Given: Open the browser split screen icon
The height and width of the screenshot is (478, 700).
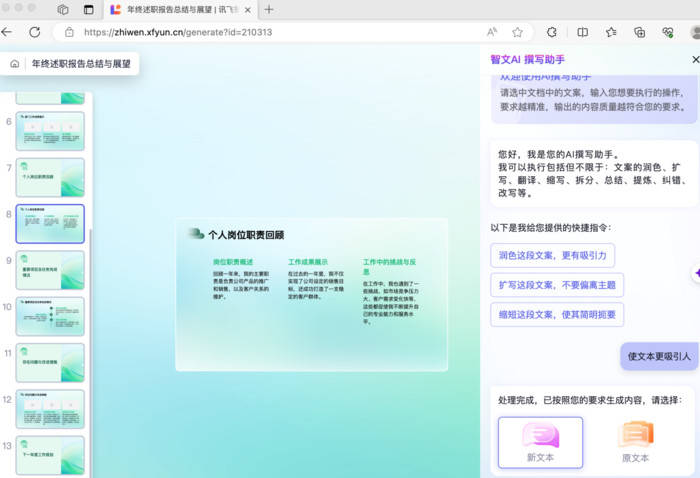Looking at the screenshot, I should [x=582, y=32].
